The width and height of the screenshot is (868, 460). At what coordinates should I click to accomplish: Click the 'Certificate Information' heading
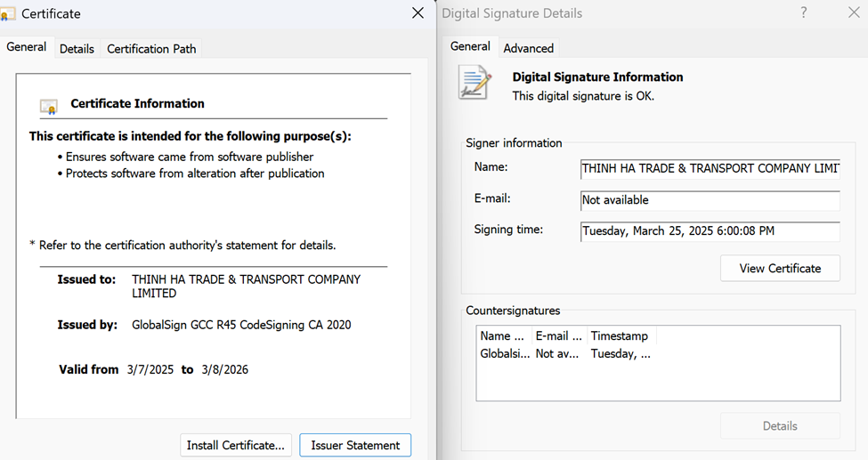point(137,103)
